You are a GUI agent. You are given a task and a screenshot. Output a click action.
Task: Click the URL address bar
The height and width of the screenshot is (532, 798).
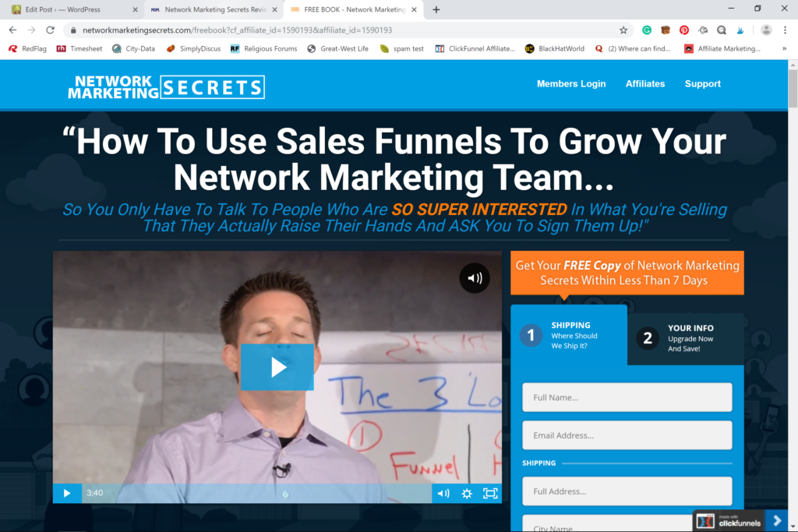(x=346, y=30)
